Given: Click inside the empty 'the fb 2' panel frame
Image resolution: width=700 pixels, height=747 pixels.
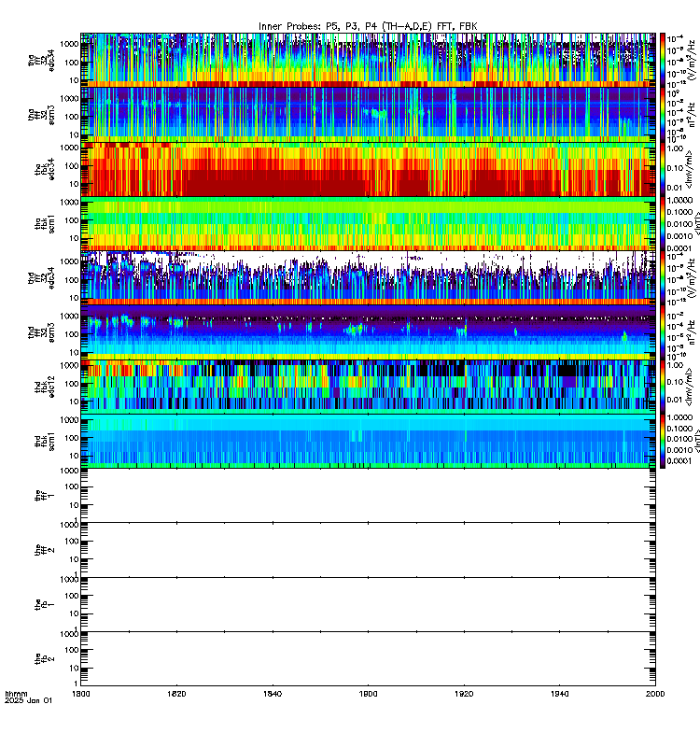Looking at the screenshot, I should (x=368, y=659).
